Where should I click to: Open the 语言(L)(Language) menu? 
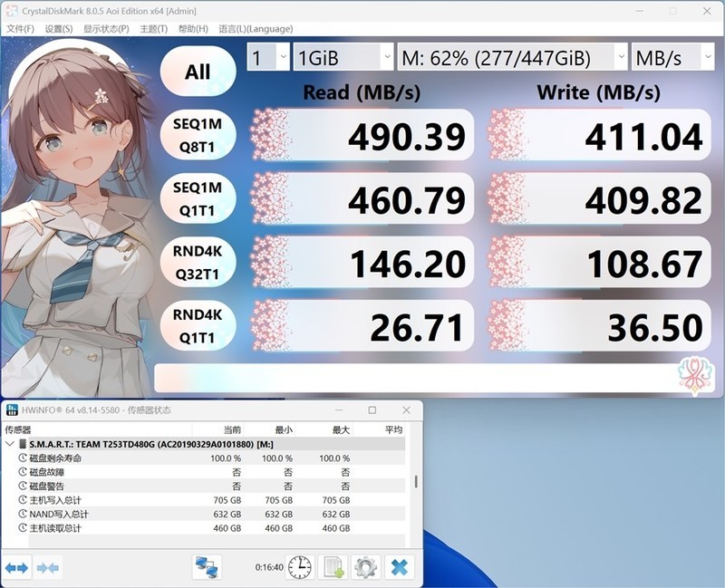click(256, 29)
